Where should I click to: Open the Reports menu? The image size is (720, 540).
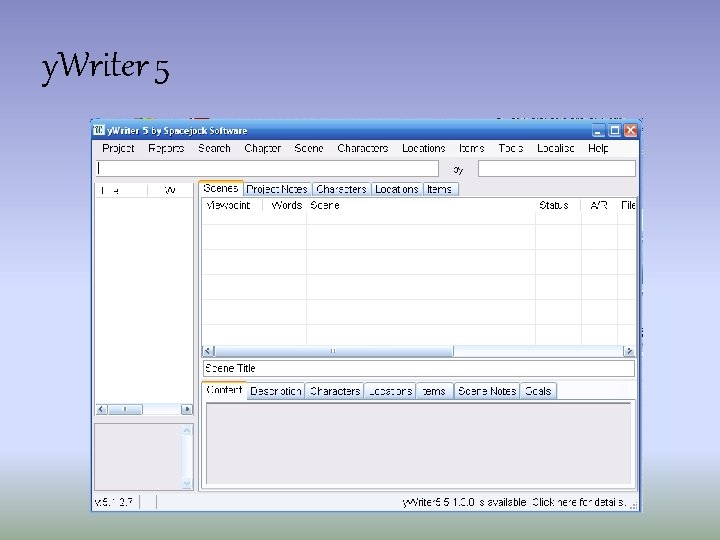(x=166, y=148)
